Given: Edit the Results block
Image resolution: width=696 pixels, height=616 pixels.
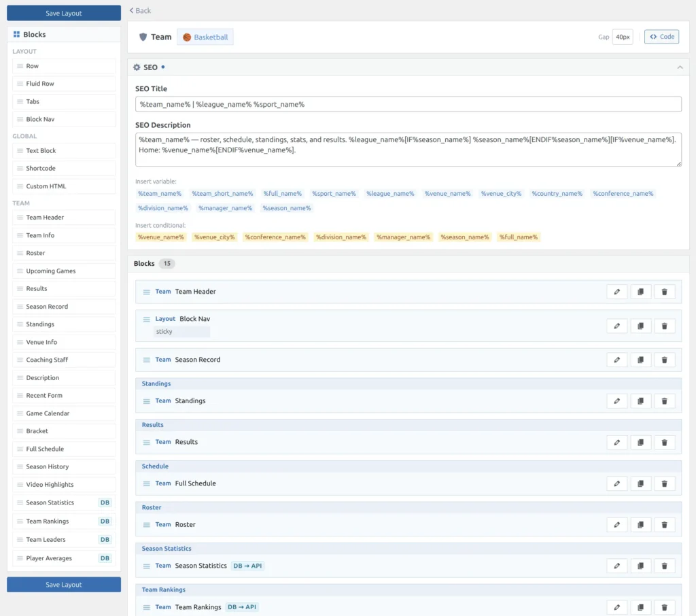Looking at the screenshot, I should (616, 443).
